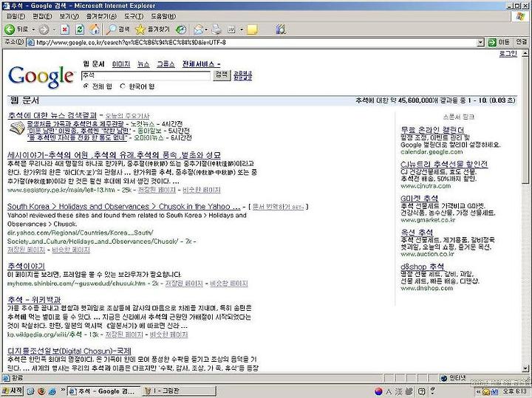
Task: Open Windows Start (시작) button
Action: pos(13,391)
